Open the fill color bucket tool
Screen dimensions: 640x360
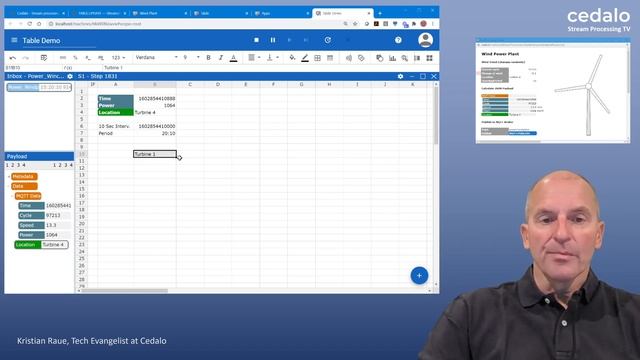[292, 58]
